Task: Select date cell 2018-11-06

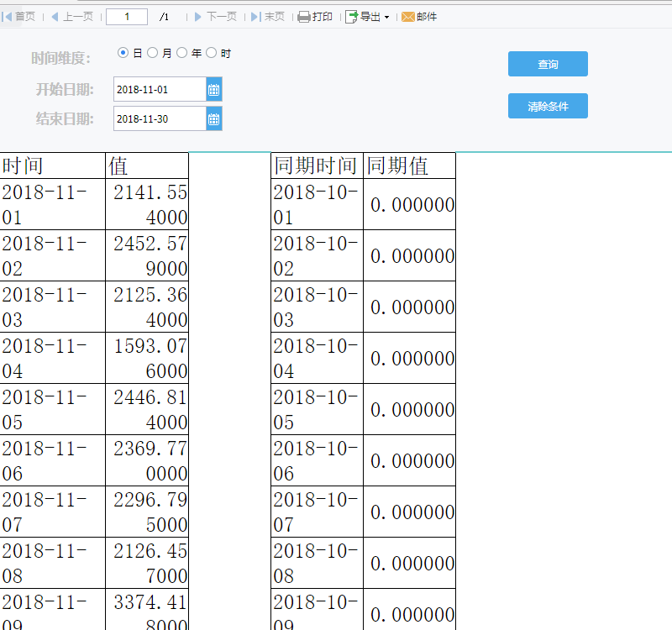Action: point(53,460)
